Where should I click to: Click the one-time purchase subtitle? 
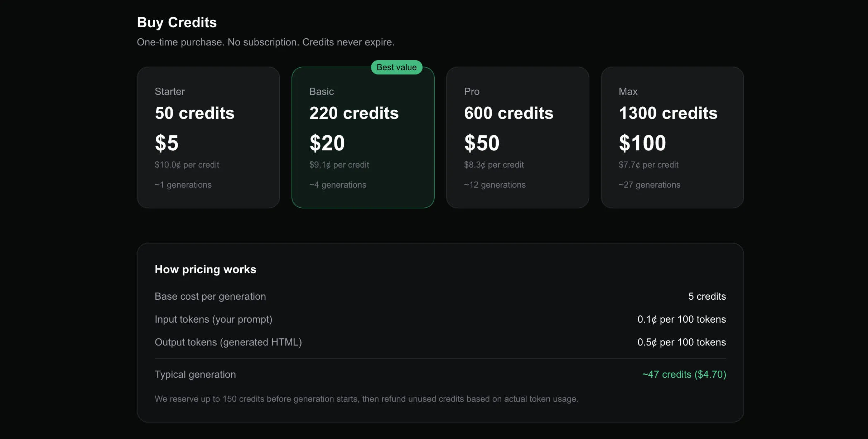266,42
